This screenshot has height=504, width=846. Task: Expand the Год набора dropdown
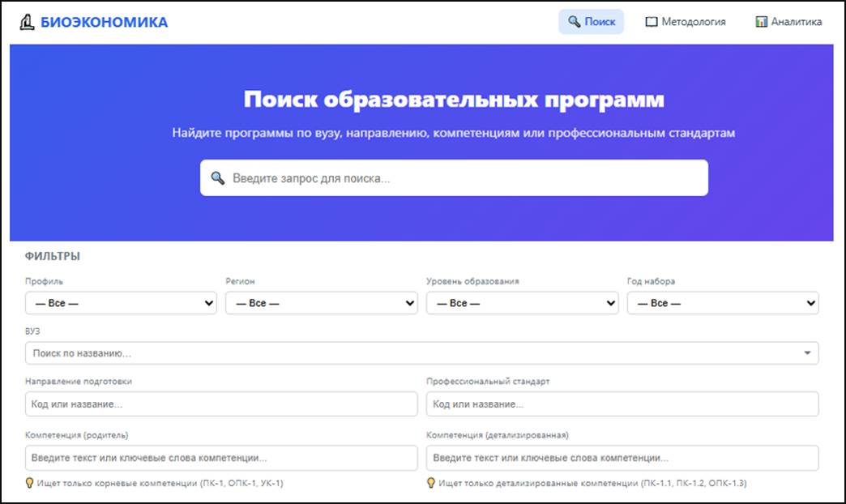[723, 303]
